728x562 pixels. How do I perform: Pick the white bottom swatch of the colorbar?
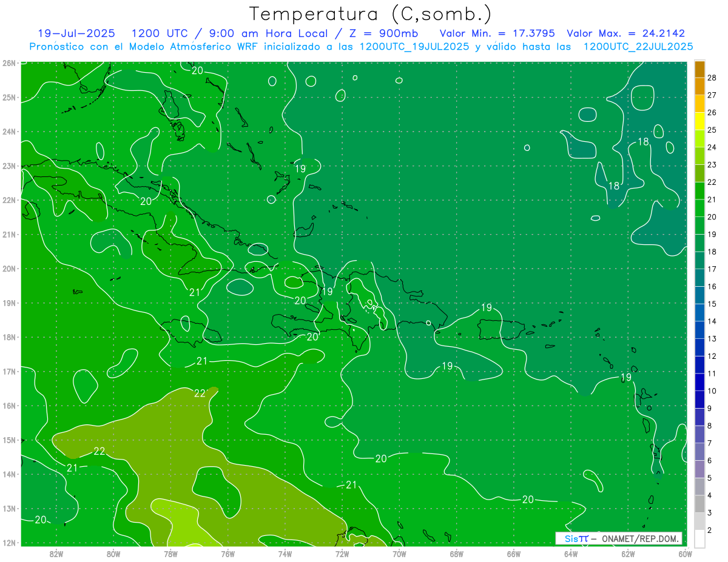(699, 538)
